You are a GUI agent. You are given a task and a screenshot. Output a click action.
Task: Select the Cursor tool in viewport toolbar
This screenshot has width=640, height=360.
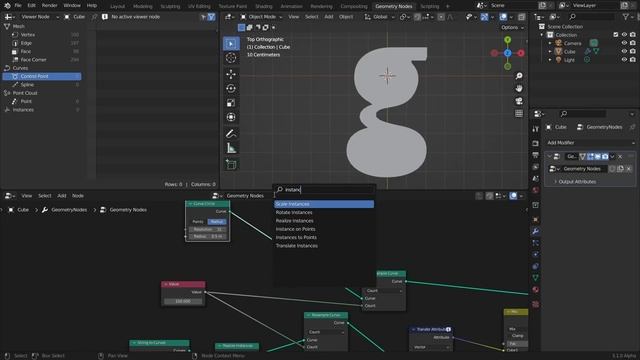point(231,58)
